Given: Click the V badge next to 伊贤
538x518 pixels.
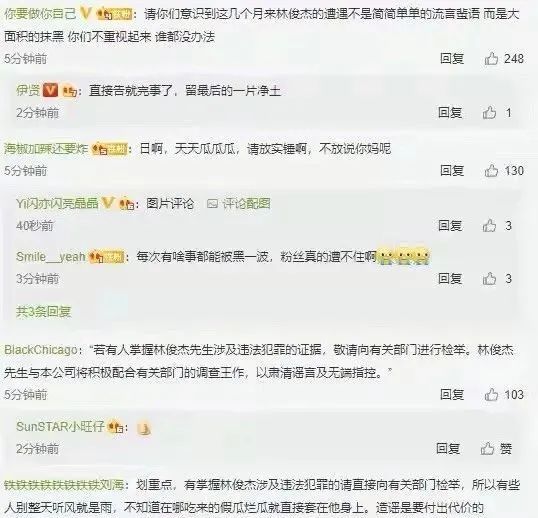Looking at the screenshot, I should pyautogui.click(x=50, y=91).
